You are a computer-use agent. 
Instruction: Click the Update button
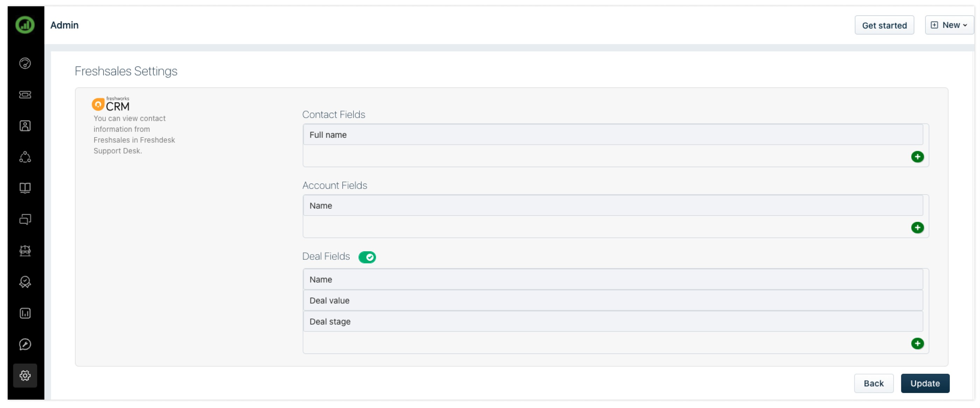click(x=925, y=383)
